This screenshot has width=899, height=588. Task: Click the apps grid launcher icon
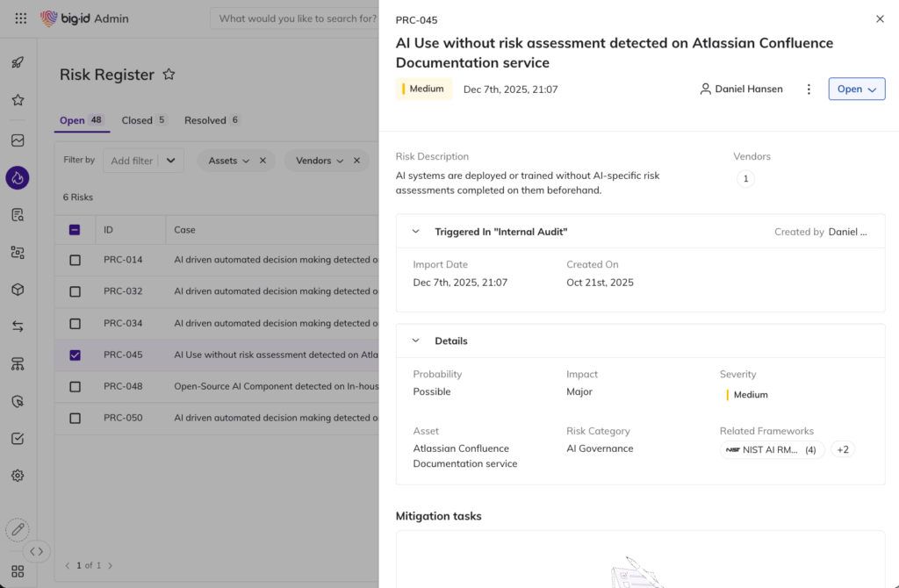click(x=20, y=18)
